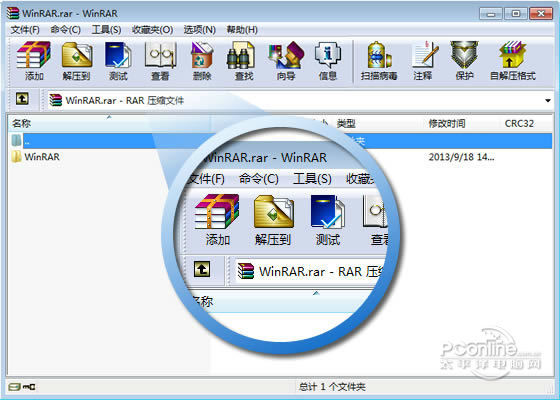Sort by 修改时间 column header
This screenshot has height=400, width=560.
[447, 124]
